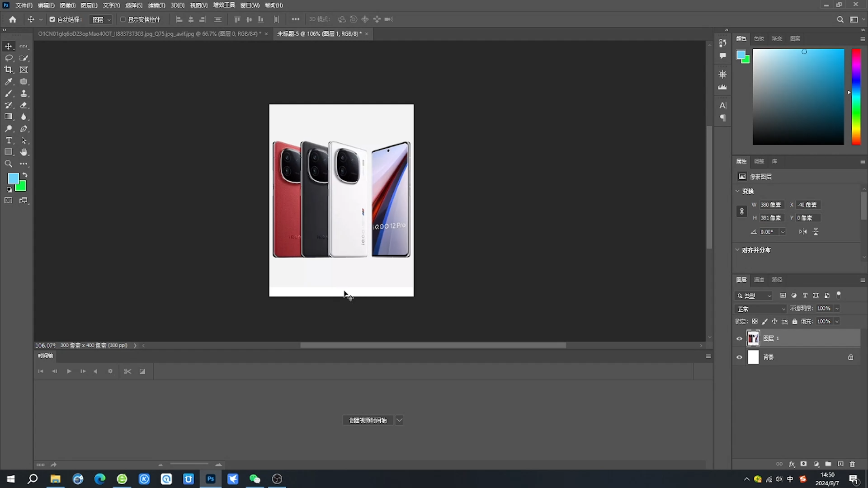Click the 创建视频时间轴 button
The height and width of the screenshot is (488, 868).
(368, 420)
